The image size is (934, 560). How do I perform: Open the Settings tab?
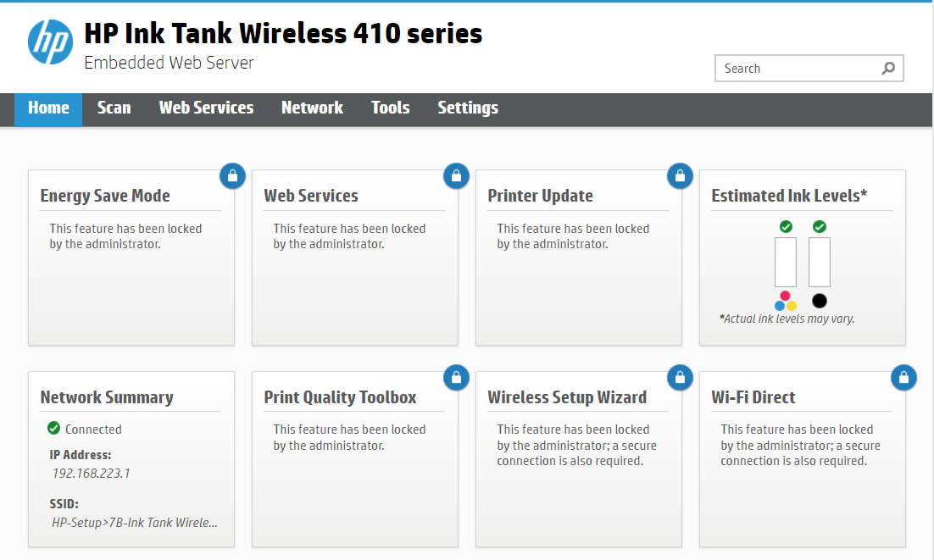(467, 108)
